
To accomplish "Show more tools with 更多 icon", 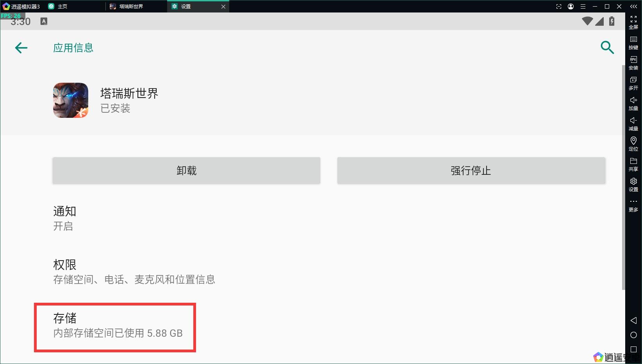I will 633,206.
